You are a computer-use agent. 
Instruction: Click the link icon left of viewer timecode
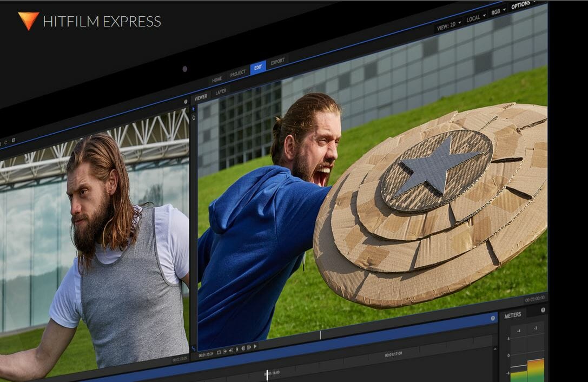pos(194,348)
